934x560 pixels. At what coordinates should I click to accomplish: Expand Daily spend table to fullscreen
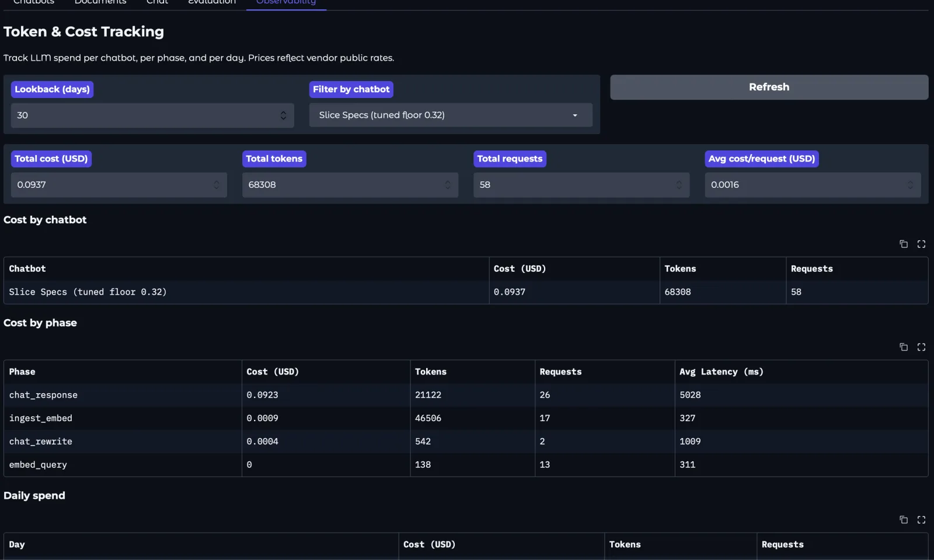click(921, 520)
